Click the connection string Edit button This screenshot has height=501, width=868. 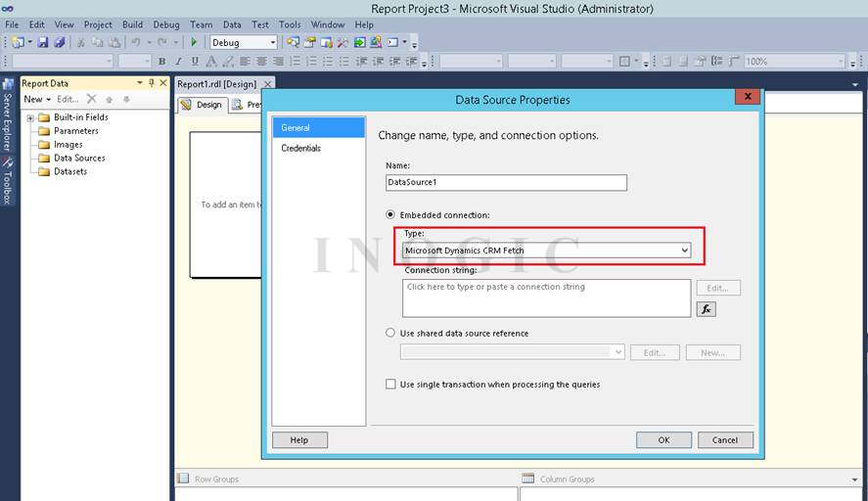coord(718,288)
